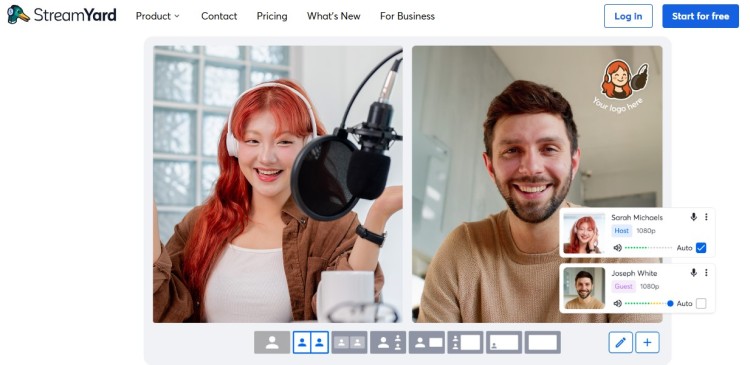Open the What's New page

click(333, 16)
